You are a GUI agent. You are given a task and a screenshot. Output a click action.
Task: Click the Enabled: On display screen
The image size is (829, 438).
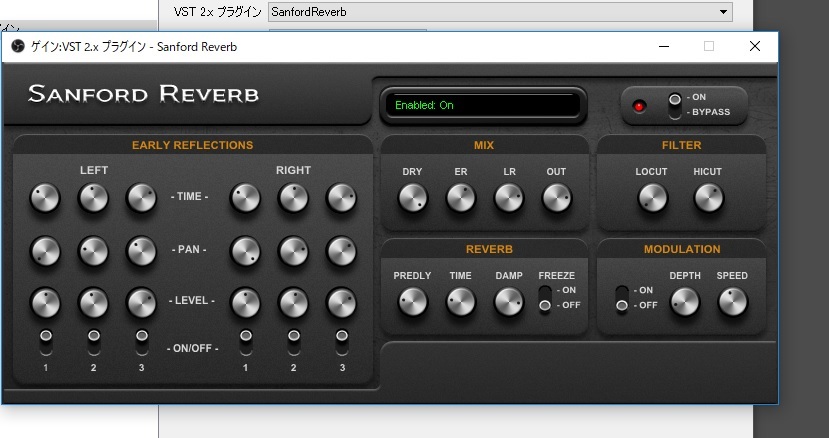(x=483, y=105)
